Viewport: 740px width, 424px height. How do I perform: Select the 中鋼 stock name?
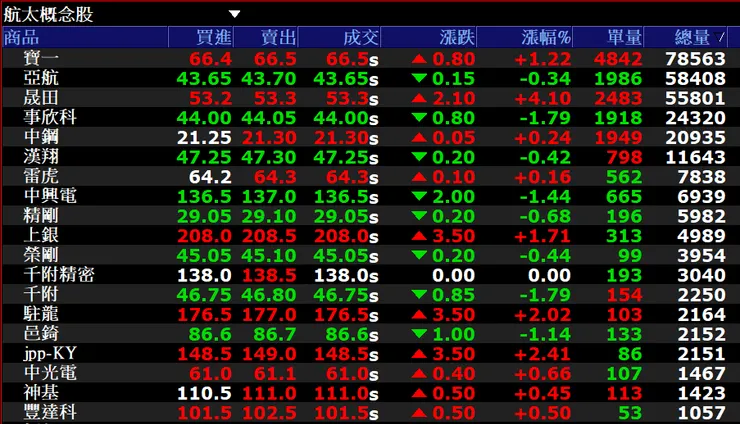[x=42, y=137]
